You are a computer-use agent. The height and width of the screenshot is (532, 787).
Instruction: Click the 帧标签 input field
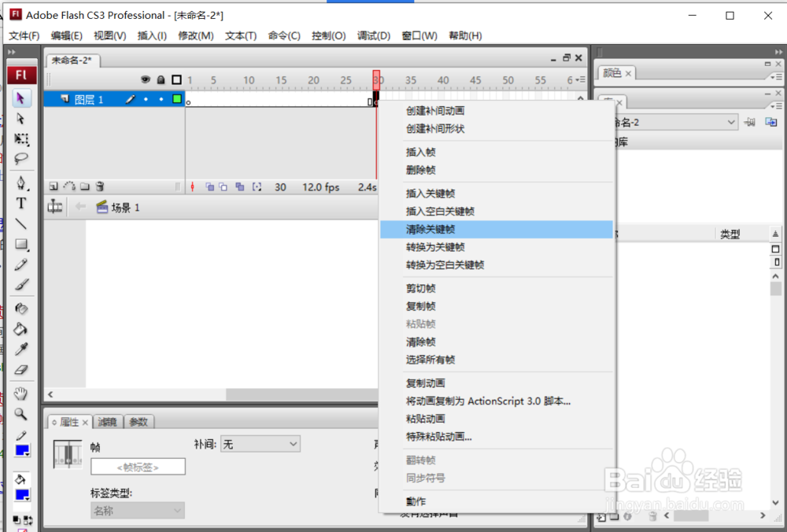pyautogui.click(x=138, y=467)
